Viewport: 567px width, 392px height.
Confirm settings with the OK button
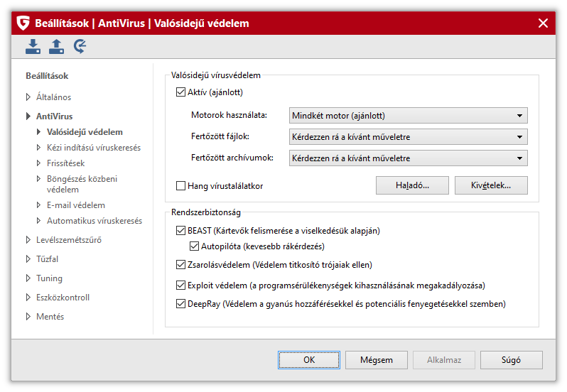click(x=309, y=360)
